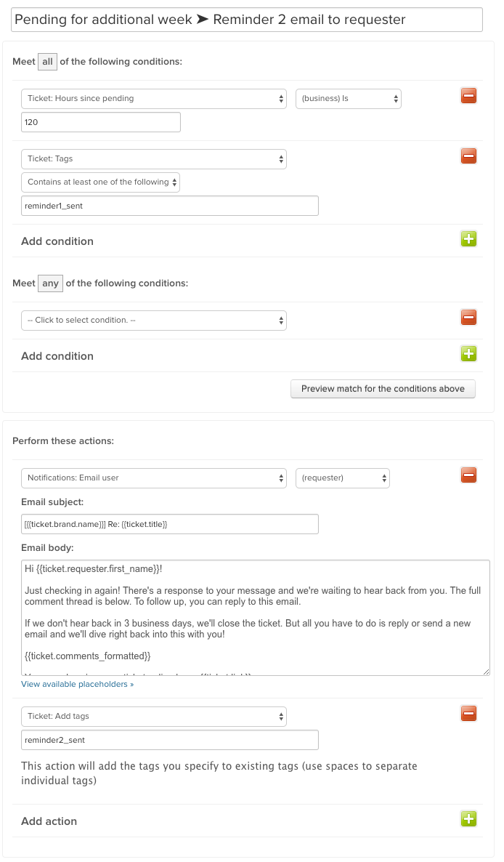Open the 'Notifications: Email user' action dropdown
Screen dimensions: 504x862
click(x=154, y=478)
